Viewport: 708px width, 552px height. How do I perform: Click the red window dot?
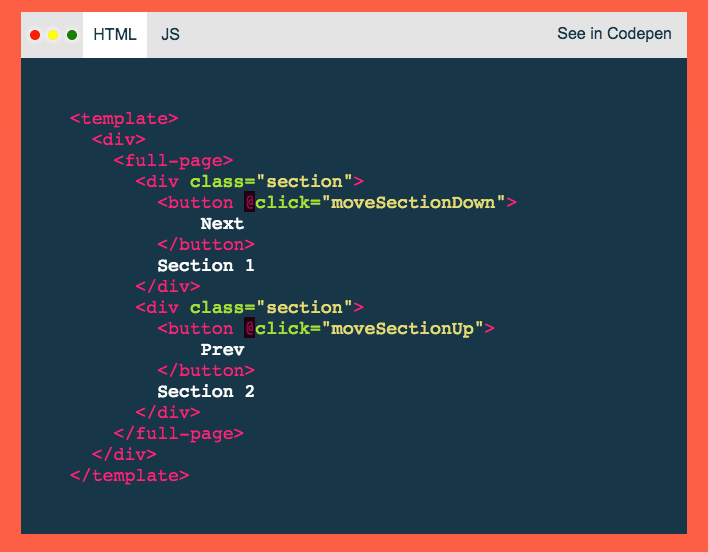pos(35,35)
